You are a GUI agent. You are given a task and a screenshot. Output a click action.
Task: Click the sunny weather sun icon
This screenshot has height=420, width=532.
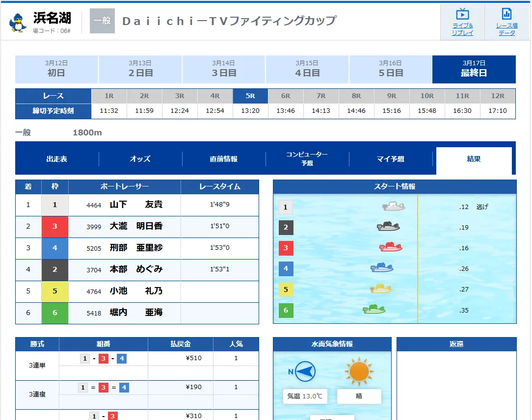tap(359, 372)
